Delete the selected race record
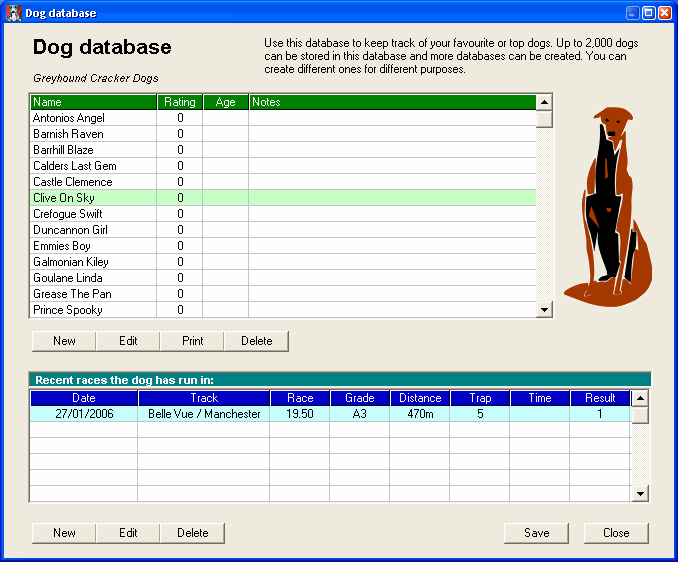 [192, 533]
